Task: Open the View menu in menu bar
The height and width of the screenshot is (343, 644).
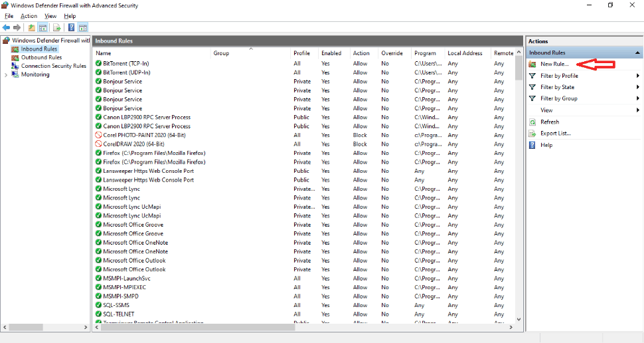Action: (50, 16)
